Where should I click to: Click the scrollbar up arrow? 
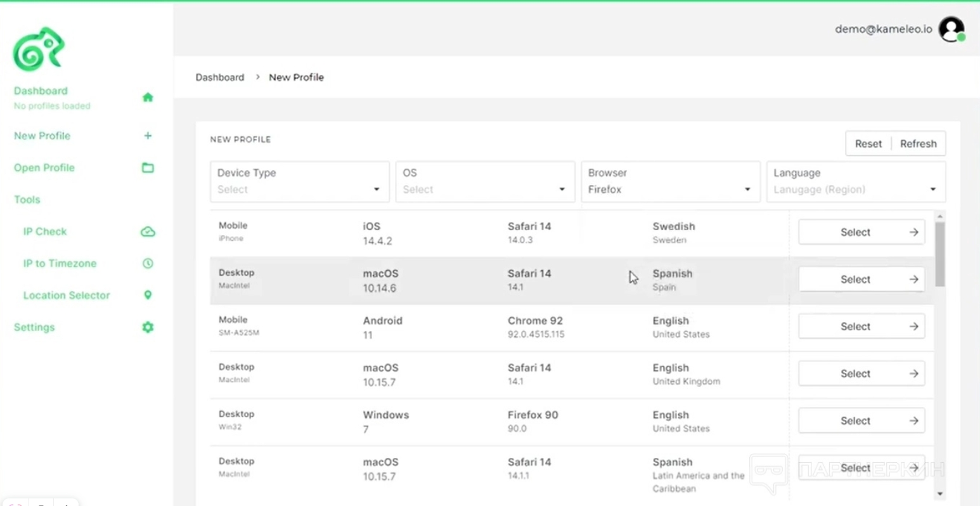tap(940, 217)
